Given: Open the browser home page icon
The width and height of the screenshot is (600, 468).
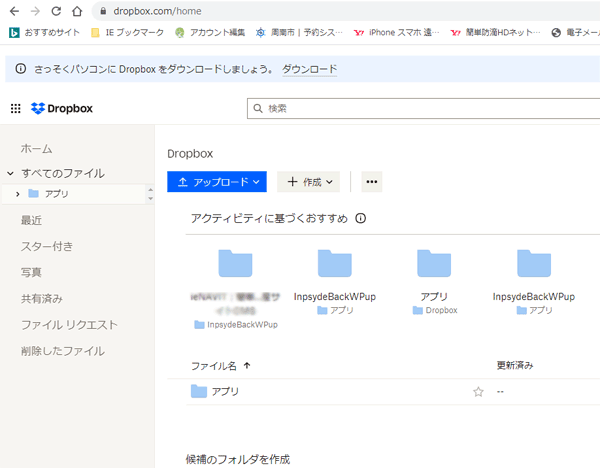Looking at the screenshot, I should pyautogui.click(x=77, y=11).
